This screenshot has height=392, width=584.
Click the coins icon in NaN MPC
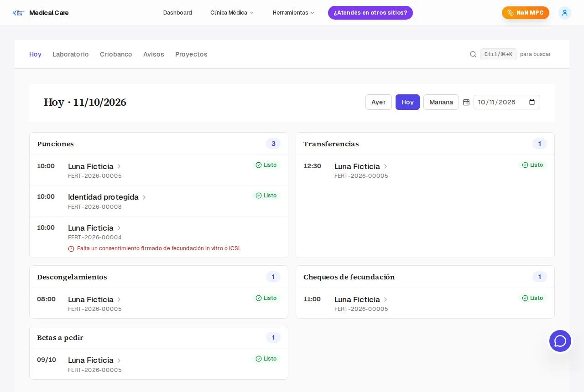(x=511, y=13)
